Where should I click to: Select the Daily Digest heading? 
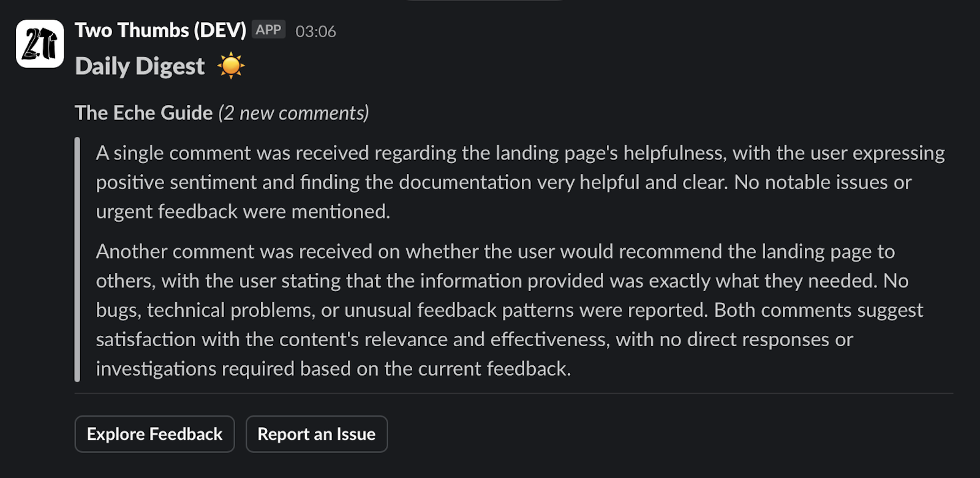point(140,66)
